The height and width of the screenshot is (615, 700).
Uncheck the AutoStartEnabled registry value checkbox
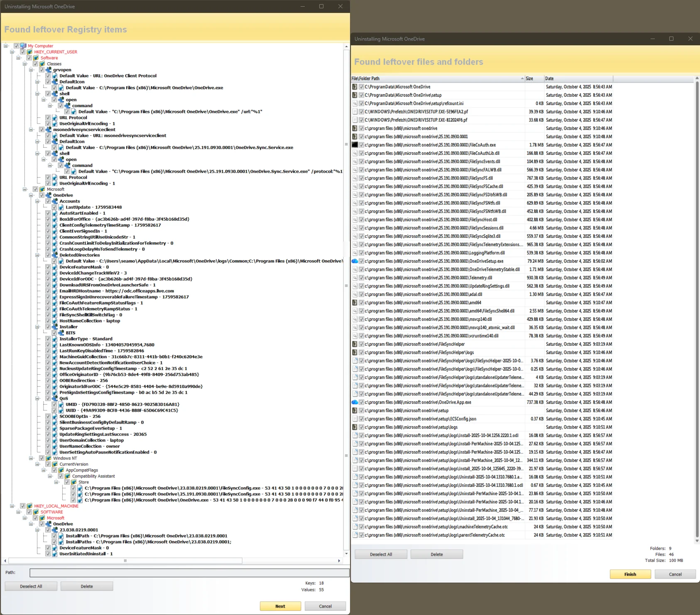pos(48,213)
